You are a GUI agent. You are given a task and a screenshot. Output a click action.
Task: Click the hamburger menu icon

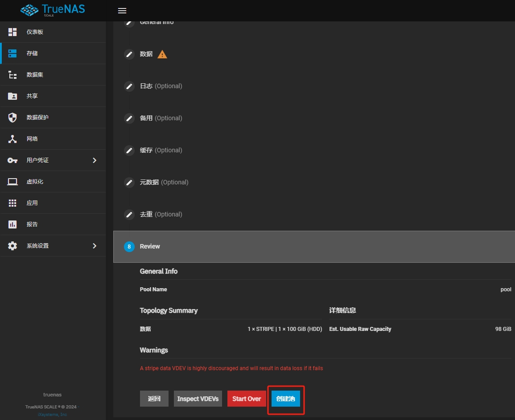pos(122,11)
